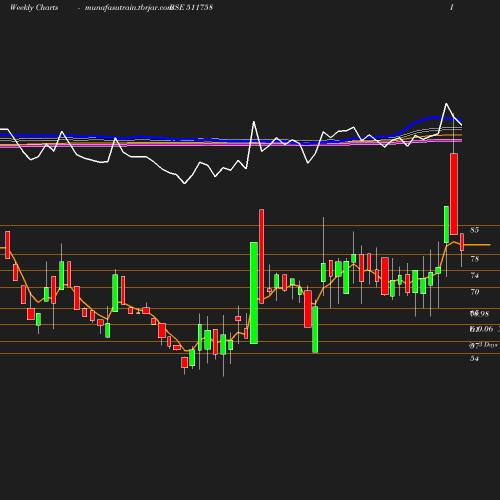Click the 85 price axis label
The image size is (500, 500).
(x=475, y=230)
